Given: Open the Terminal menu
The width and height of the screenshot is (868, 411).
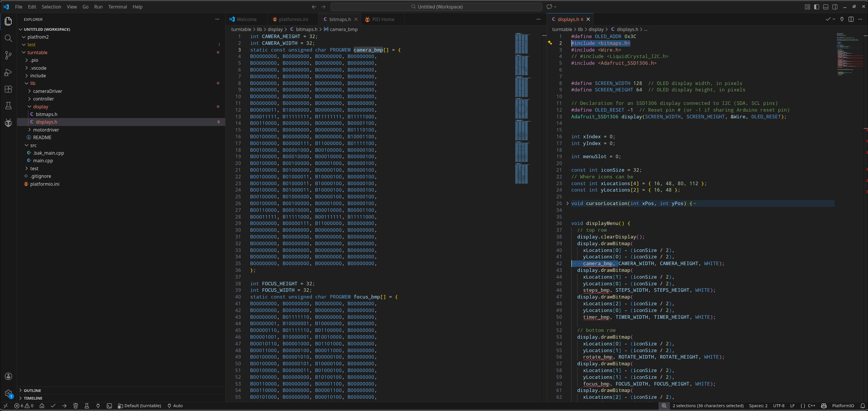Looking at the screenshot, I should pyautogui.click(x=117, y=7).
